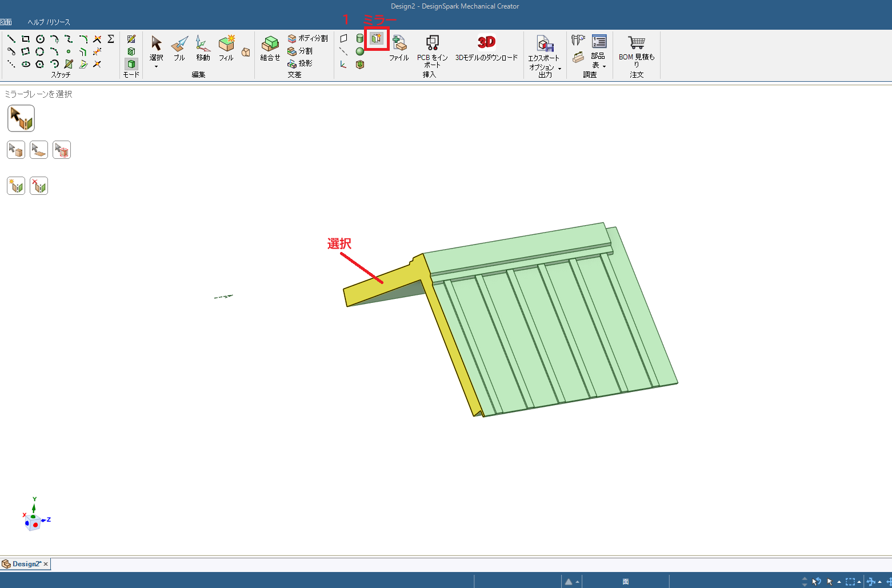892x588 pixels.
Task: Click the Project (投影) button
Action: [x=301, y=63]
